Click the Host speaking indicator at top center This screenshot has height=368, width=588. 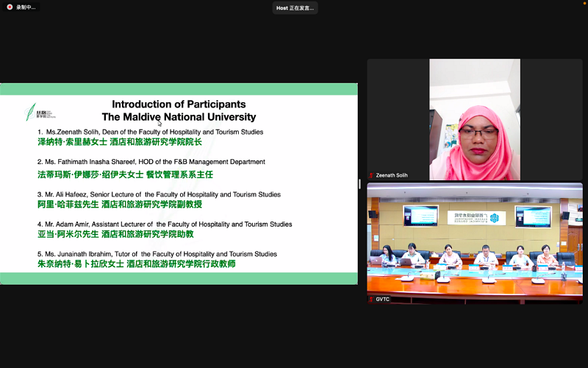coord(295,8)
